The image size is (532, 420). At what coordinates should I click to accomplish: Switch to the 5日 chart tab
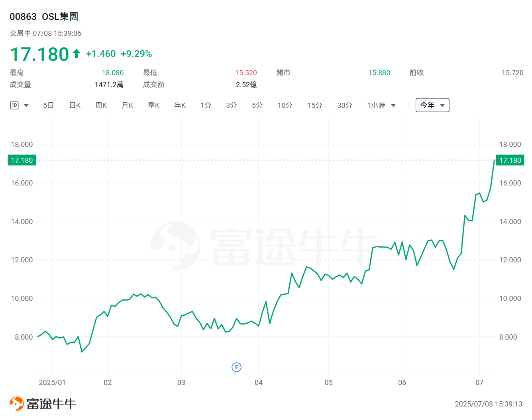tap(48, 105)
